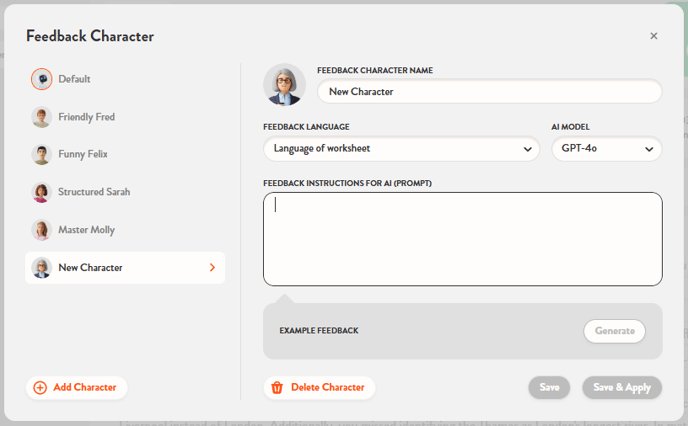
Task: Click the Default character avatar icon
Action: (41, 79)
